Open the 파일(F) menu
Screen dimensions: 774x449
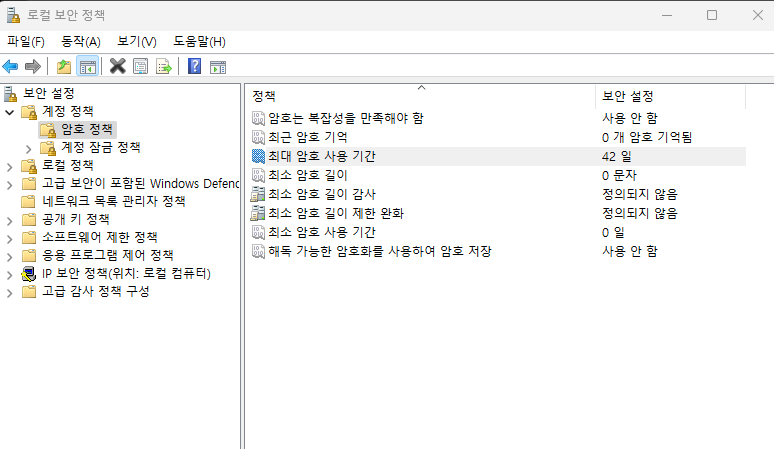[26, 41]
